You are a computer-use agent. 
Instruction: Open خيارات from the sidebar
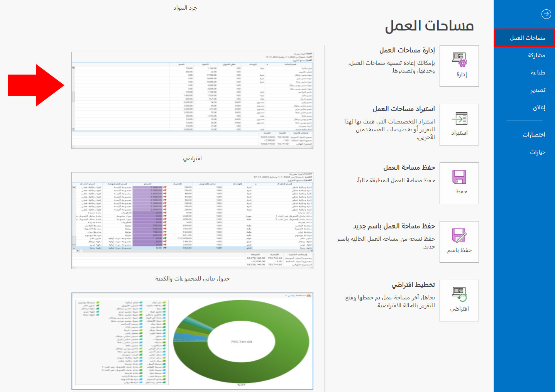[x=538, y=152]
